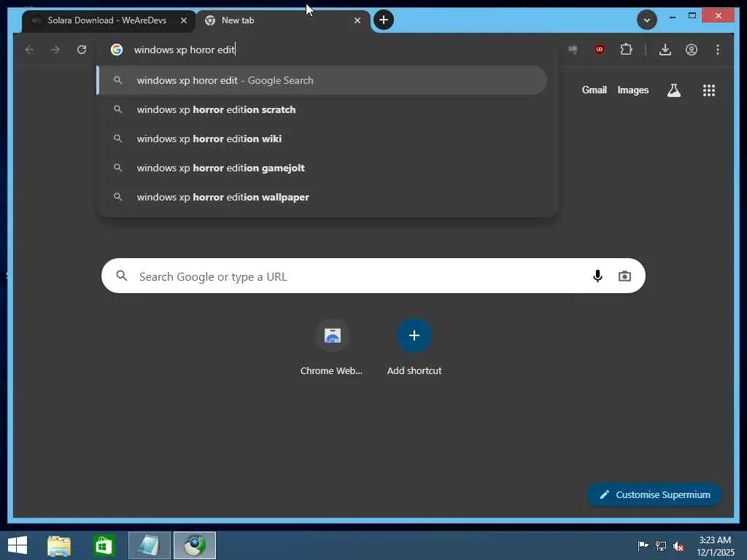Open the Store app on the taskbar
Image resolution: width=747 pixels, height=560 pixels.
(104, 545)
